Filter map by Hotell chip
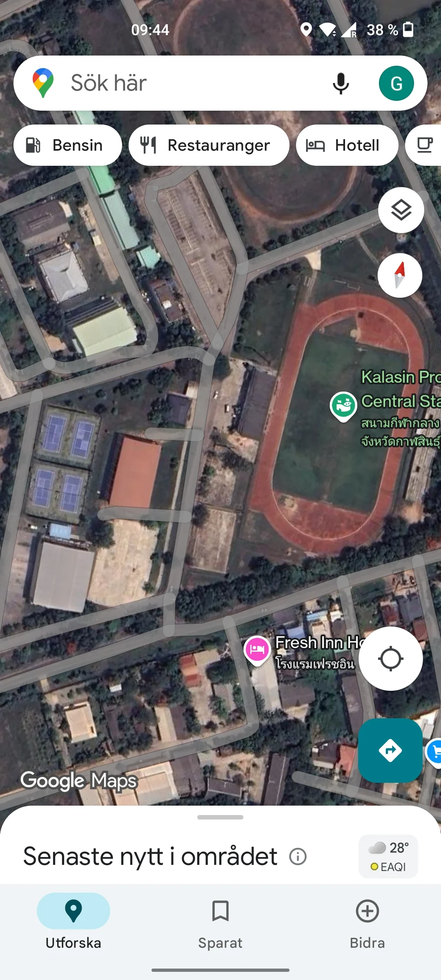The image size is (441, 980). pyautogui.click(x=347, y=145)
